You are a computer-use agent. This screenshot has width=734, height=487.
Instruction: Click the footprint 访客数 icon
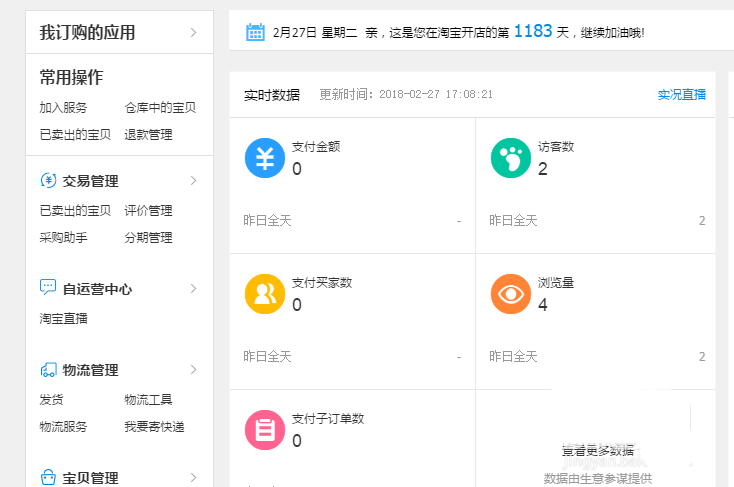pyautogui.click(x=511, y=158)
